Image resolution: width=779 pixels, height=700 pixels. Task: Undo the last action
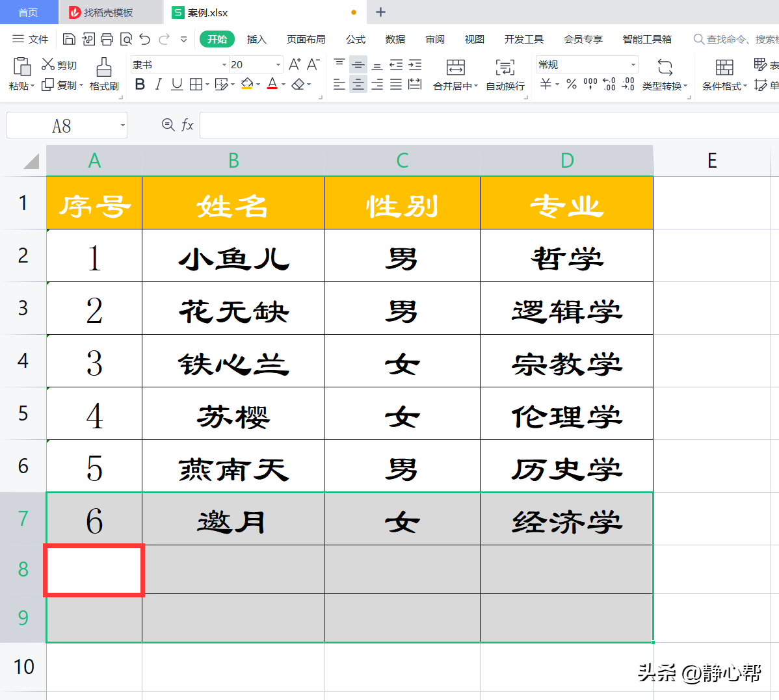coord(144,39)
